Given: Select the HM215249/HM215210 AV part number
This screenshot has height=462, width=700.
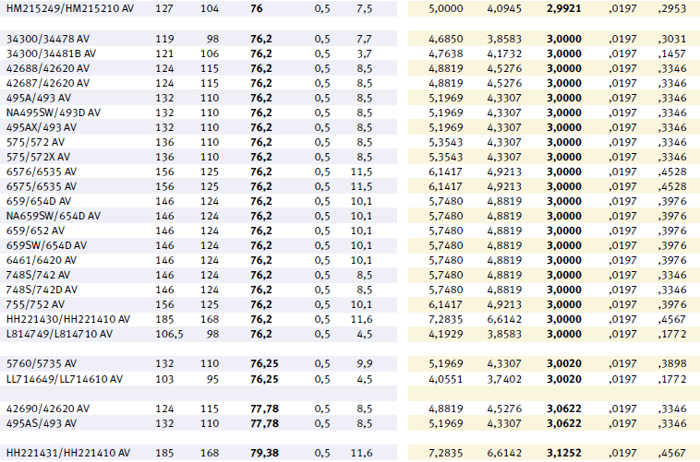Looking at the screenshot, I should tap(70, 8).
